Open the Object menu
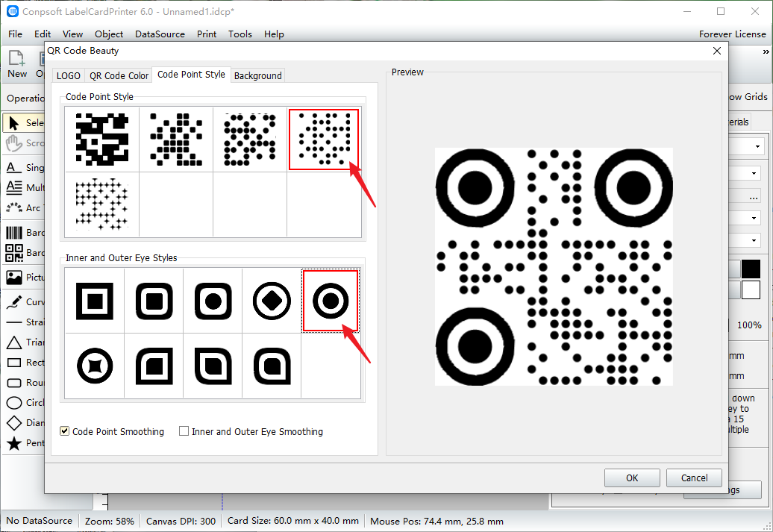Viewport: 773px width, 532px height. point(109,34)
